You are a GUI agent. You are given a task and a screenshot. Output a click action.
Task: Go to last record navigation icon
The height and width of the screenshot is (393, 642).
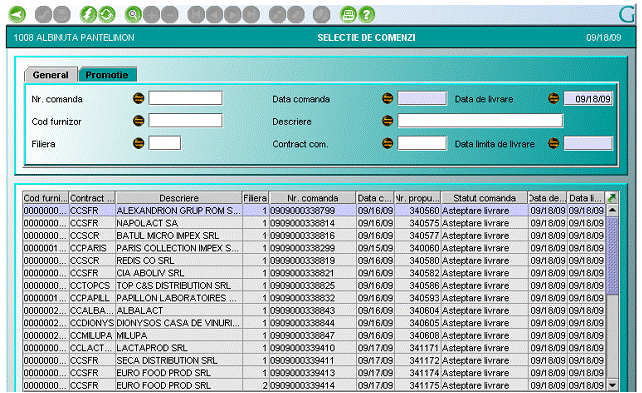[251, 15]
